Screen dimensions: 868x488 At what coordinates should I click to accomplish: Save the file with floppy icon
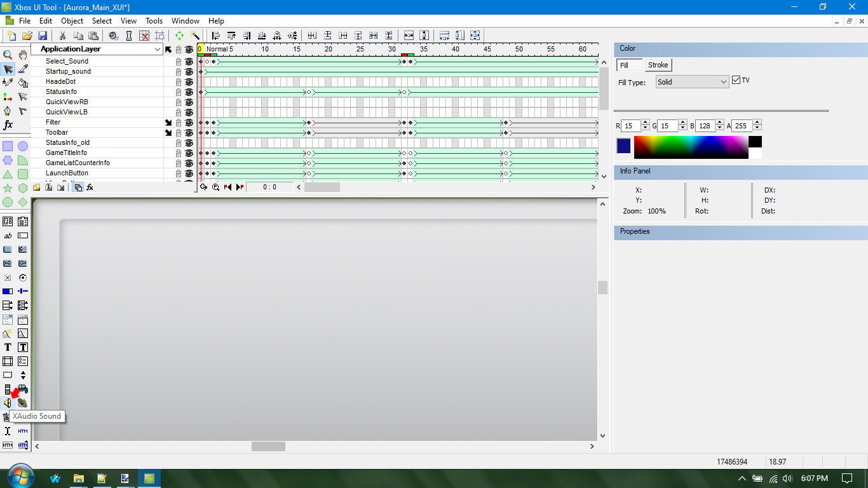pyautogui.click(x=43, y=36)
